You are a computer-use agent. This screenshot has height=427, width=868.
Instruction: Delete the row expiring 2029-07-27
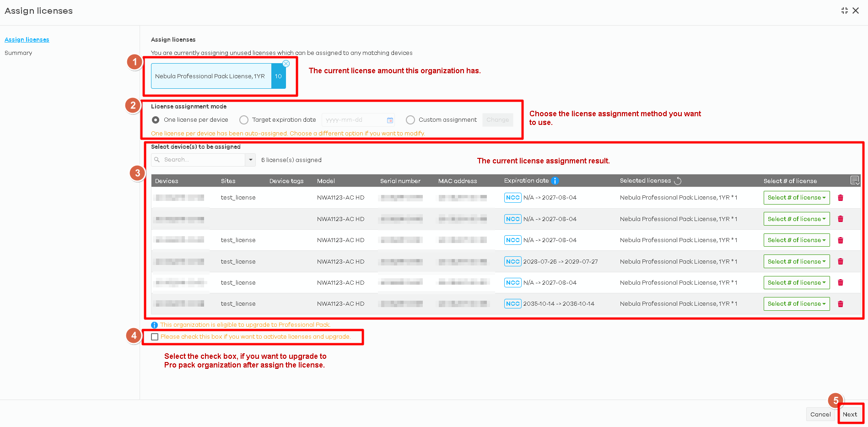pos(841,261)
